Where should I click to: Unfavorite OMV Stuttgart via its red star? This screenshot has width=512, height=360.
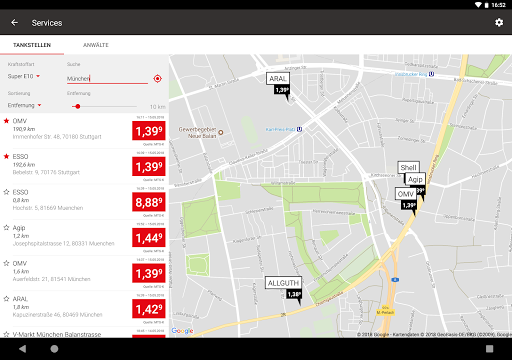[x=6, y=121]
